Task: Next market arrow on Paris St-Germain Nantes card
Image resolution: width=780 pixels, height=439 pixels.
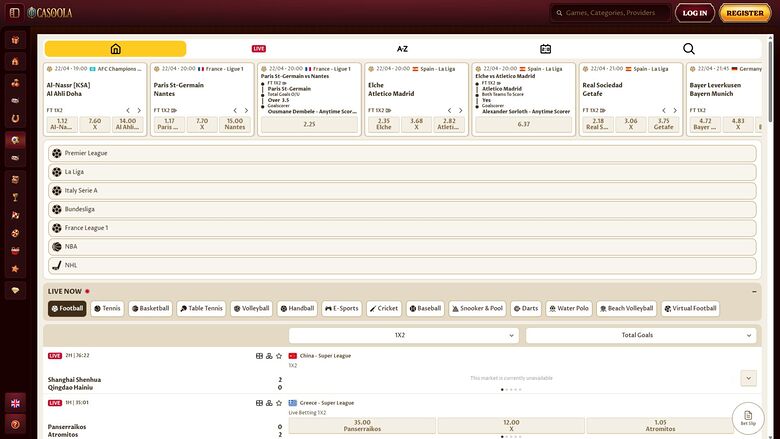Action: coord(246,110)
